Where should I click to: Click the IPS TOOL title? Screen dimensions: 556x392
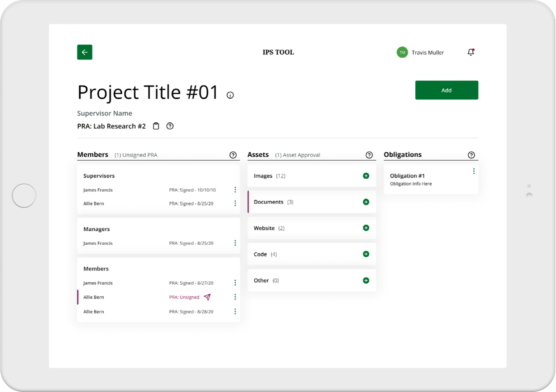[278, 52]
